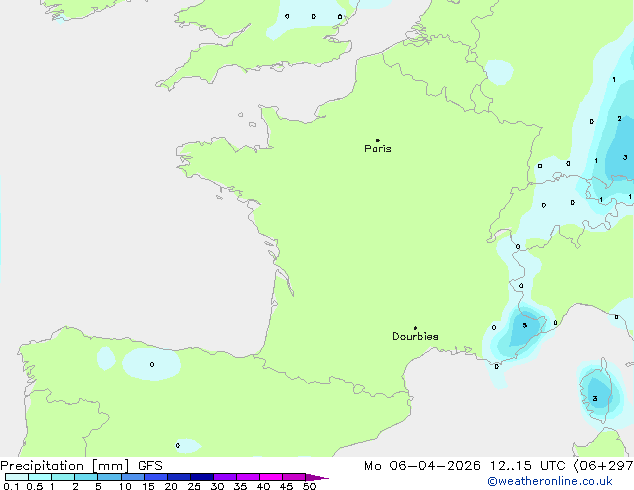Image resolution: width=634 pixels, height=490 pixels.
Task: Click the Paris location dot
Action: 378,140
